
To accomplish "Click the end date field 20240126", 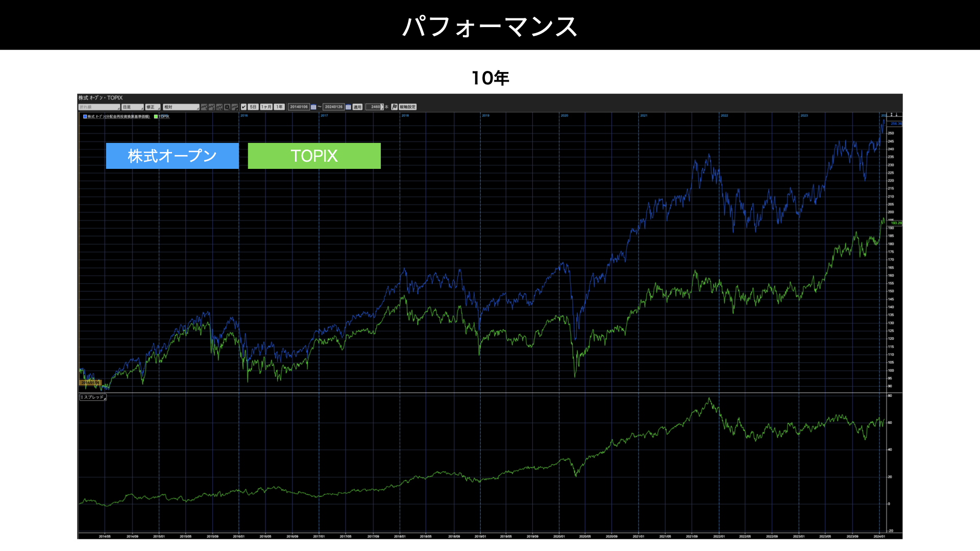I will click(x=334, y=107).
